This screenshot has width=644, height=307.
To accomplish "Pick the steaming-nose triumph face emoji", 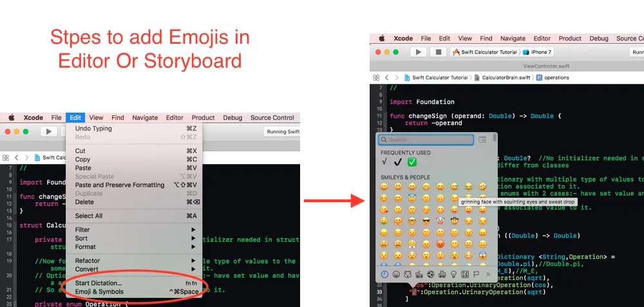I will pyautogui.click(x=412, y=244).
